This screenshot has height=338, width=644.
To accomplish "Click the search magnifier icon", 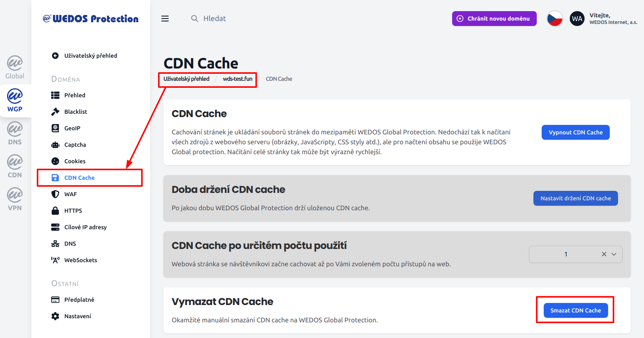I will click(x=195, y=19).
